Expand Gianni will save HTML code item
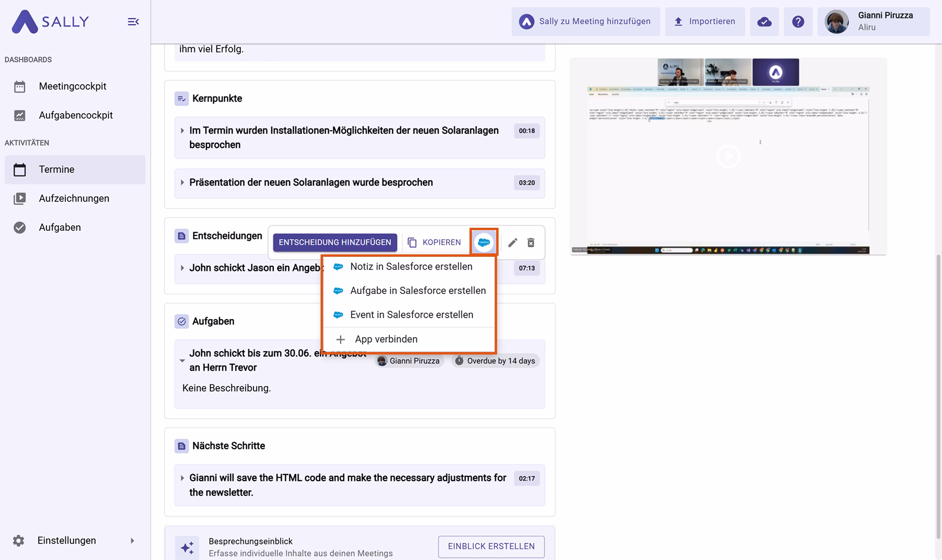The image size is (942, 560). tap(182, 478)
